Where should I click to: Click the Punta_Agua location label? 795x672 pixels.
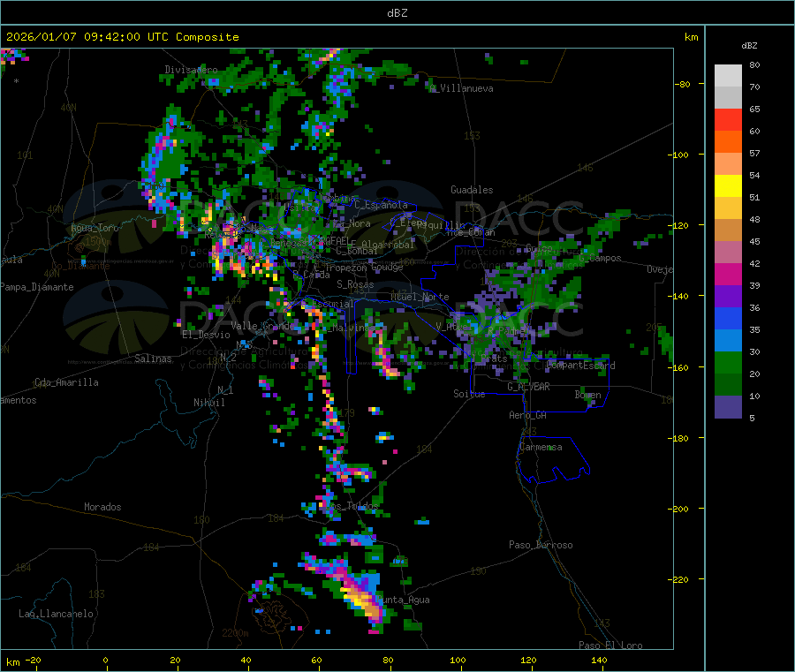click(x=403, y=600)
